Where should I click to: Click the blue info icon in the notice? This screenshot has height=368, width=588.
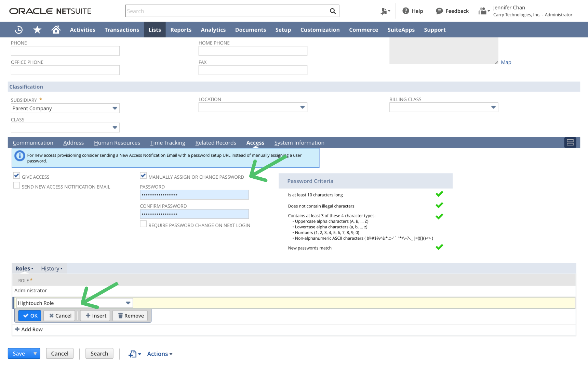tap(20, 156)
